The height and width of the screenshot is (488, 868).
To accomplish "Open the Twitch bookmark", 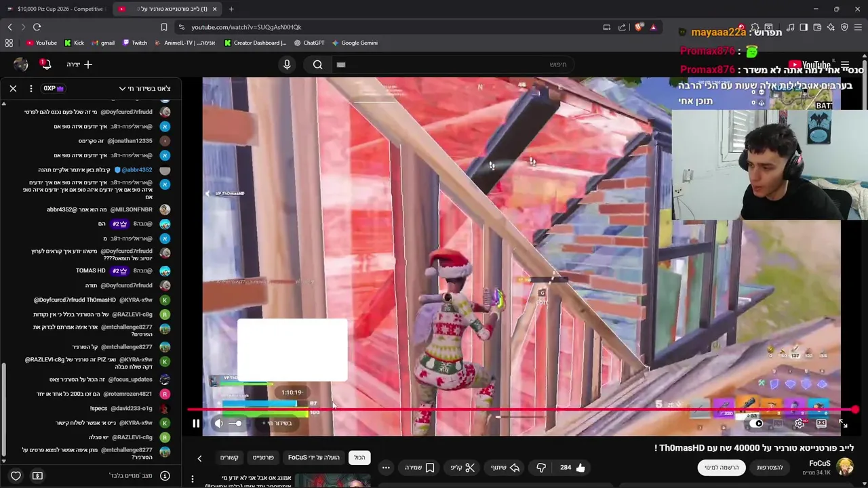I will coord(135,43).
